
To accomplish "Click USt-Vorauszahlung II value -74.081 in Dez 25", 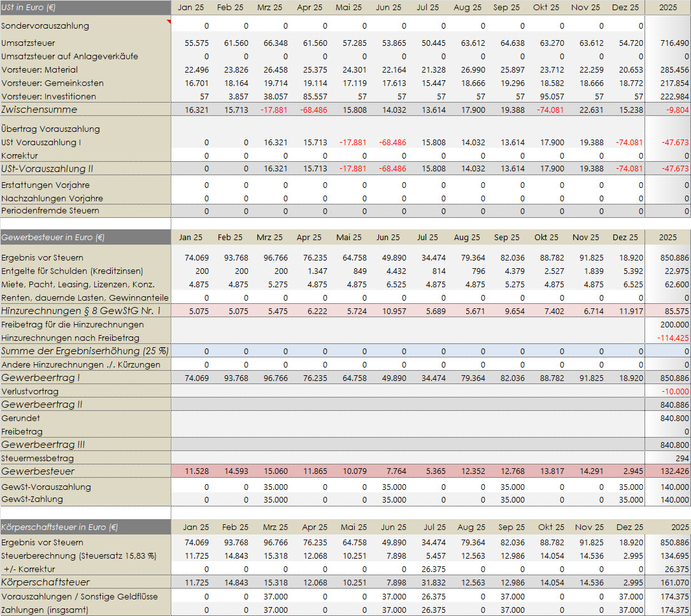I will click(x=629, y=169).
